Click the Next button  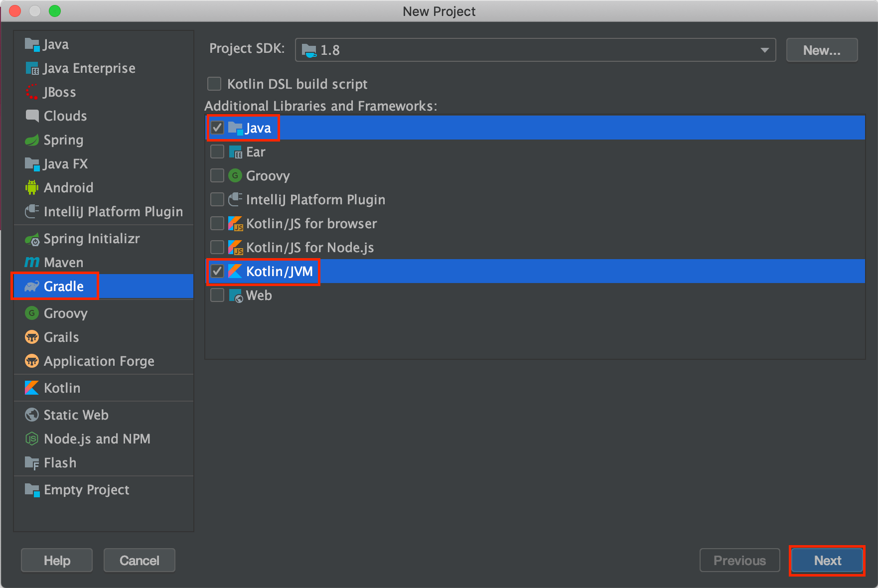coord(827,560)
